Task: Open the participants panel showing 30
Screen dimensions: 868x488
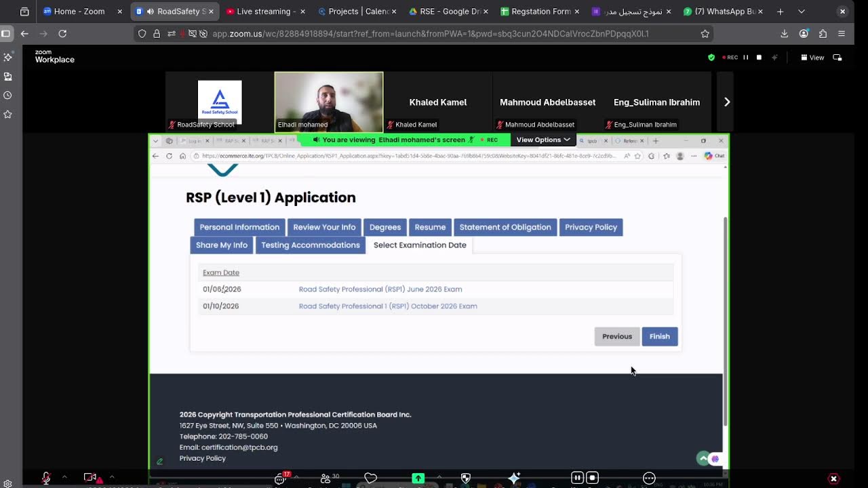Action: click(330, 478)
